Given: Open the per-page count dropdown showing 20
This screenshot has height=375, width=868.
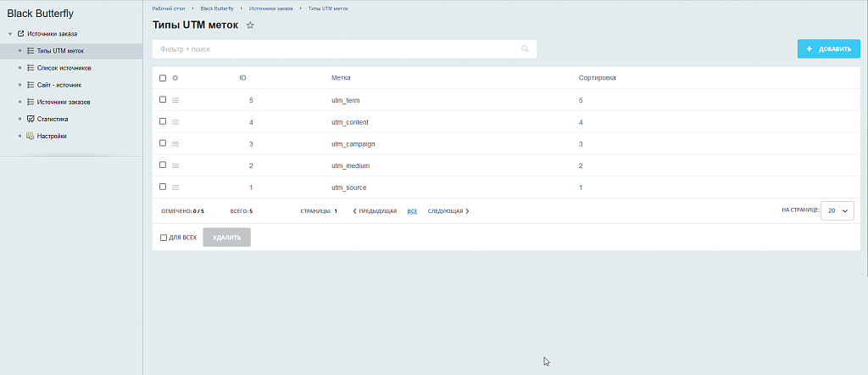Looking at the screenshot, I should point(837,210).
